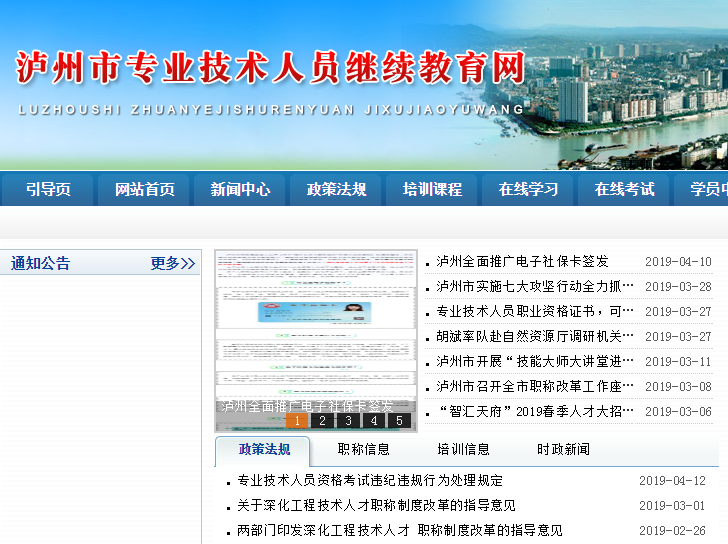Click the slideshow caption 泸州全面推广电子社保卡签发
Image resolution: width=728 pixels, height=544 pixels.
pyautogui.click(x=307, y=406)
